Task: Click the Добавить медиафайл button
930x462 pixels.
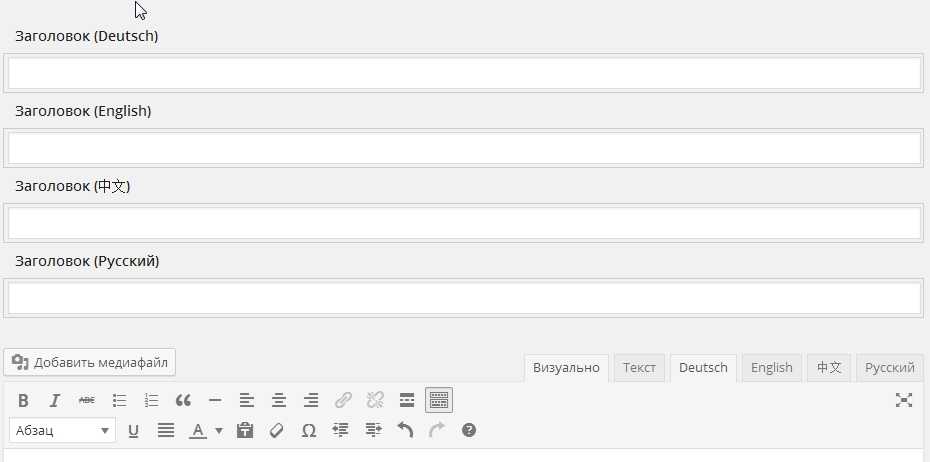Action: coord(90,362)
